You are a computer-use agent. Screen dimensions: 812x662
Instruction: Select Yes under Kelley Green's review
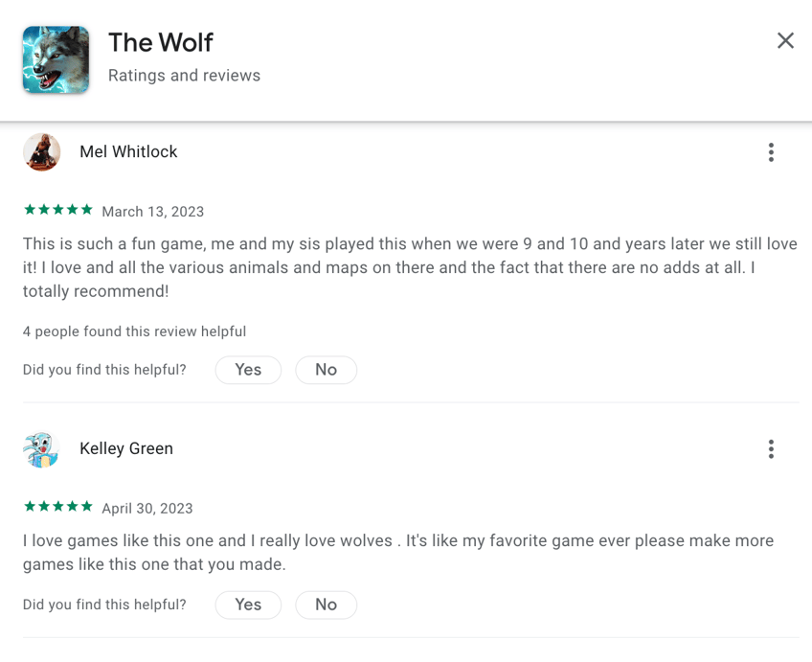click(248, 605)
